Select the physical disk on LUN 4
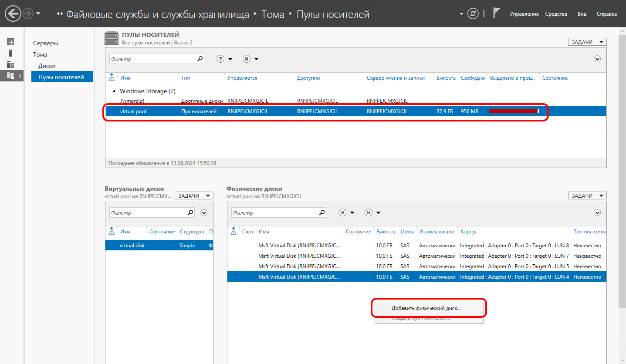Screen dimensions: 626x364 coord(417,277)
